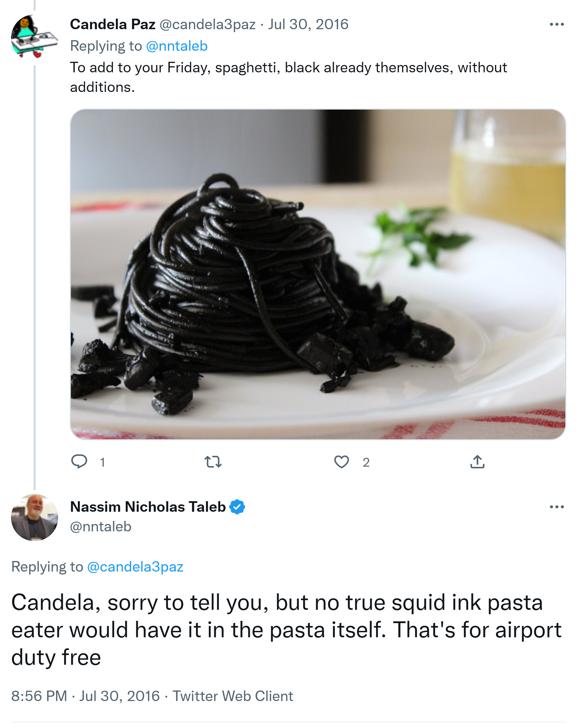
Task: Click the @candela3paz handle in tweet header
Action: (207, 24)
